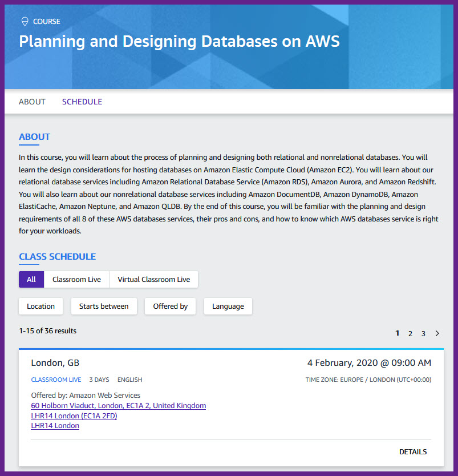This screenshot has height=476, width=458.
Task: Go to next results page arrow
Action: coord(437,333)
